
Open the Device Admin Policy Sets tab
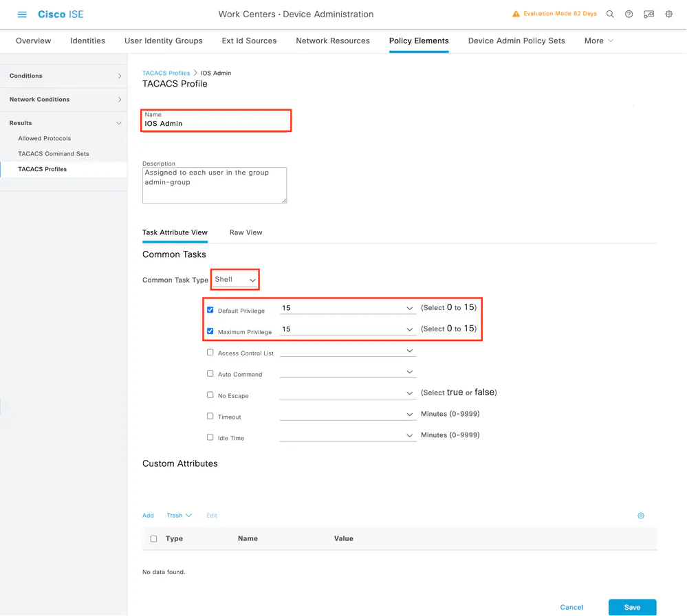(516, 41)
